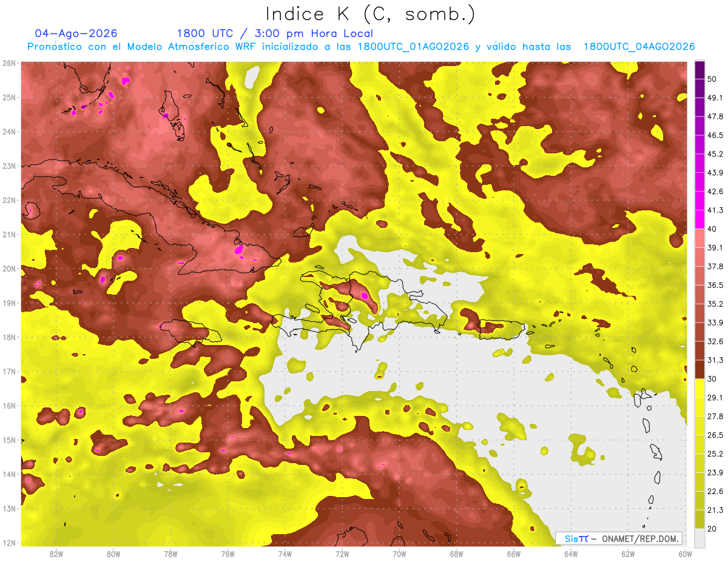Click the '62W' longitude label
728x562 pixels.
click(628, 554)
